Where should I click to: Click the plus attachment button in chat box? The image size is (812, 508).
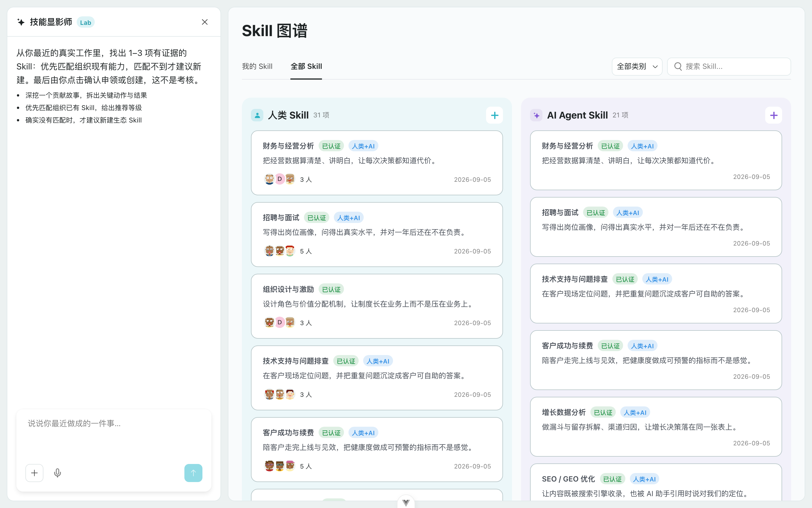coord(34,473)
